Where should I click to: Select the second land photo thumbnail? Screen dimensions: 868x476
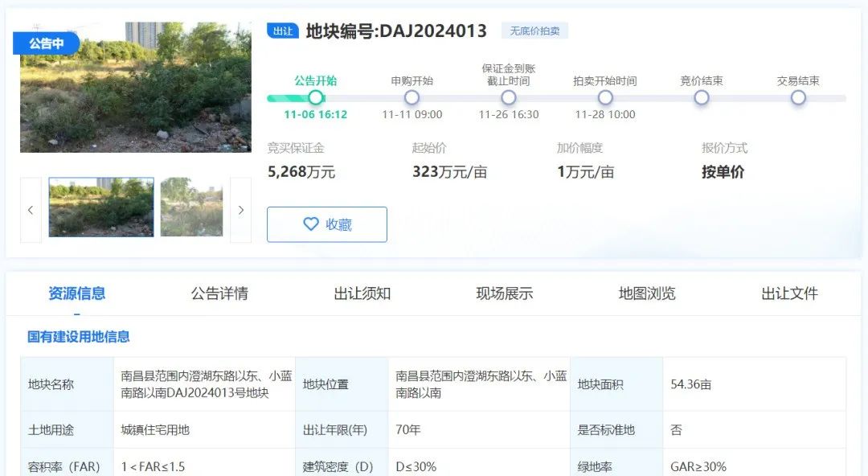tap(191, 207)
